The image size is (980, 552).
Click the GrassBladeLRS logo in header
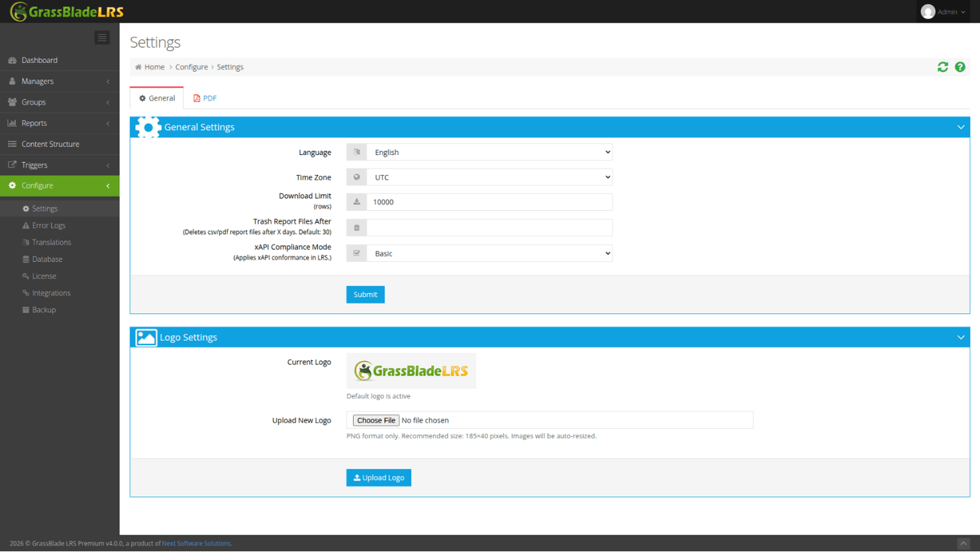tap(67, 12)
